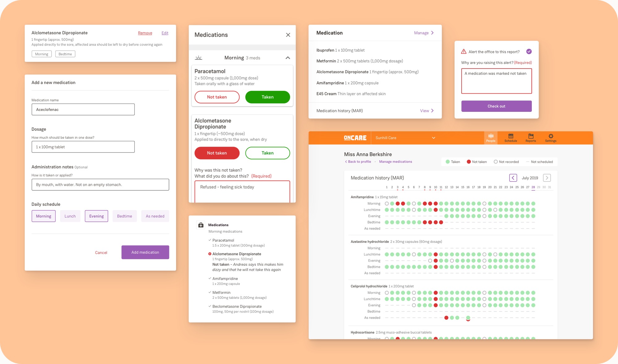Click Check out button on alert panel
Image resolution: width=618 pixels, height=364 pixels.
(497, 106)
